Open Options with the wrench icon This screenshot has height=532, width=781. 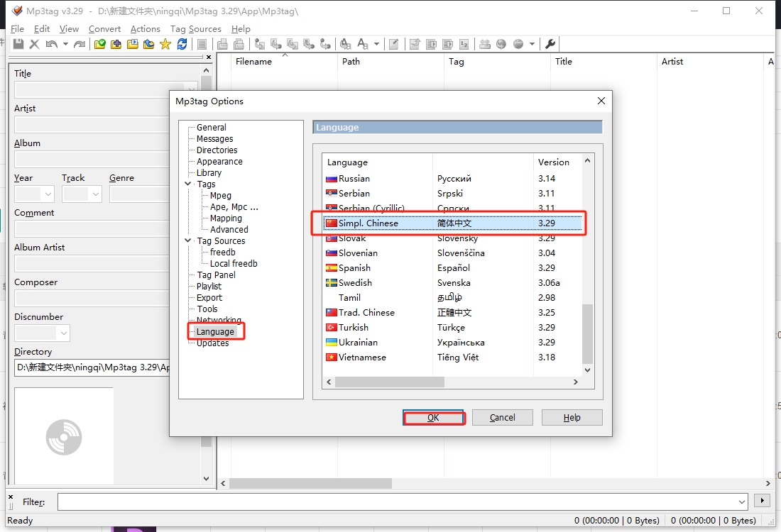[x=550, y=44]
